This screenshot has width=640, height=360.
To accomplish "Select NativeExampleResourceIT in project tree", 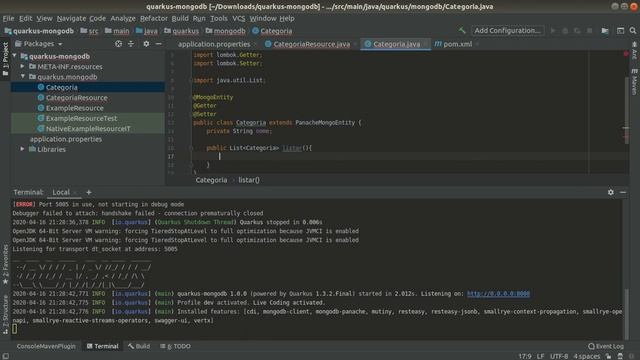I will 88,129.
